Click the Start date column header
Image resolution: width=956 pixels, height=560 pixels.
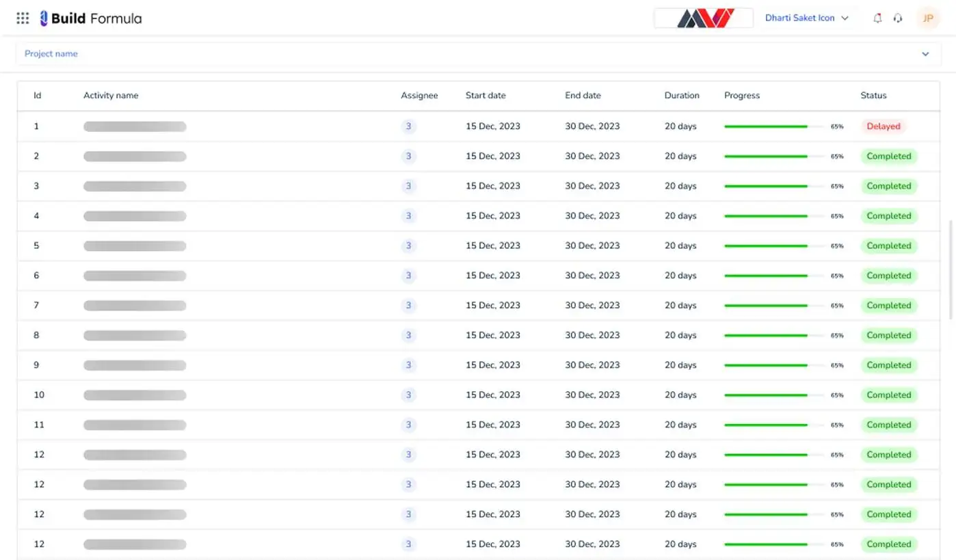pos(486,96)
